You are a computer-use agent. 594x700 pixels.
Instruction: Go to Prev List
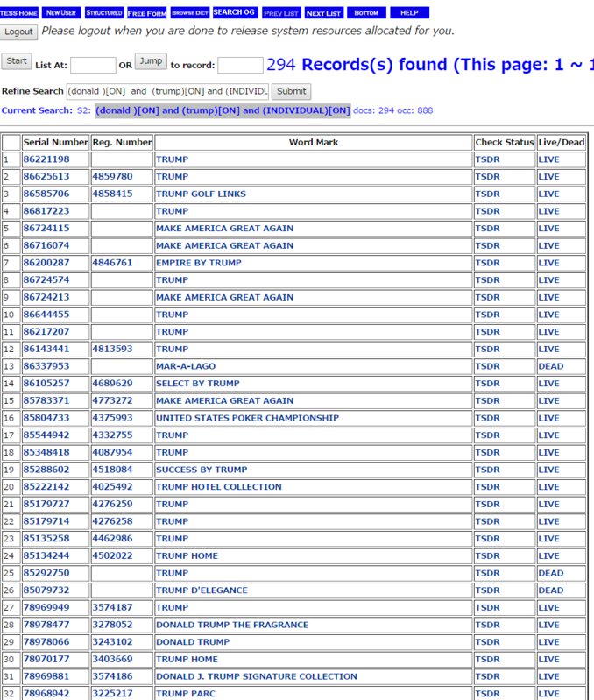pos(281,13)
